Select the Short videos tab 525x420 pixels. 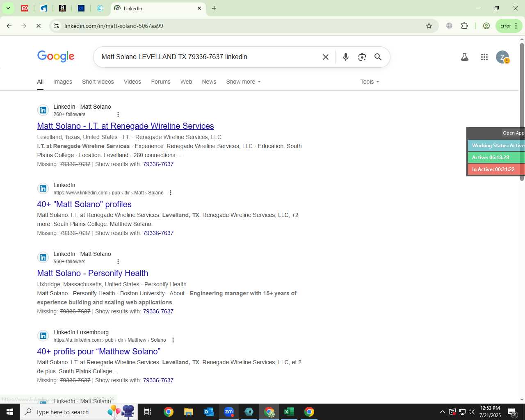pos(98,82)
